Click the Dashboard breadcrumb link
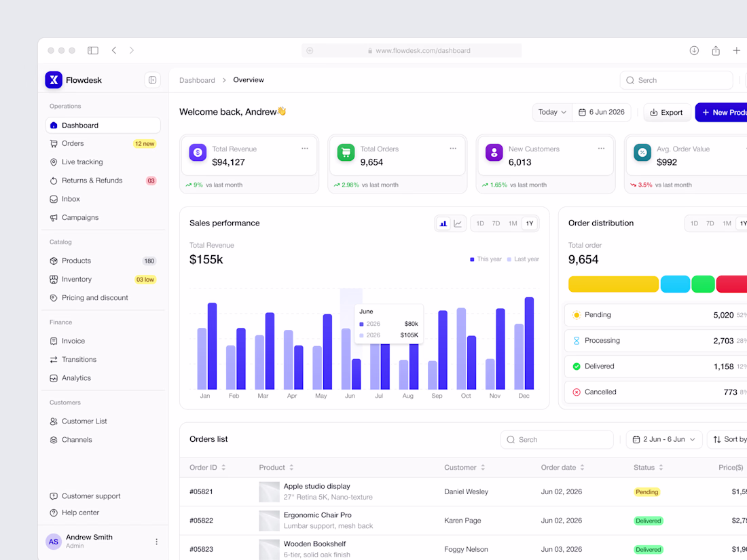The height and width of the screenshot is (560, 747). coord(197,81)
